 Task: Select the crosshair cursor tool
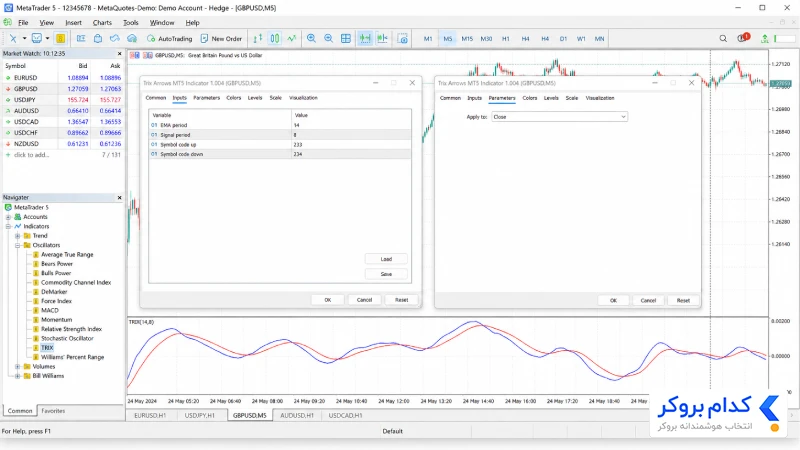(x=13, y=39)
